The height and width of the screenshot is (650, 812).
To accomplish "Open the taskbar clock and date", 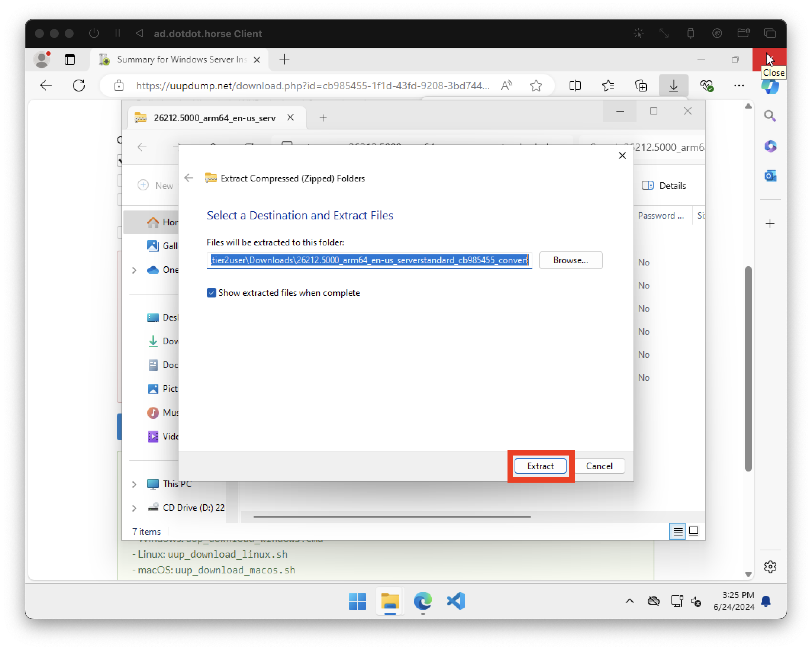I will (734, 601).
